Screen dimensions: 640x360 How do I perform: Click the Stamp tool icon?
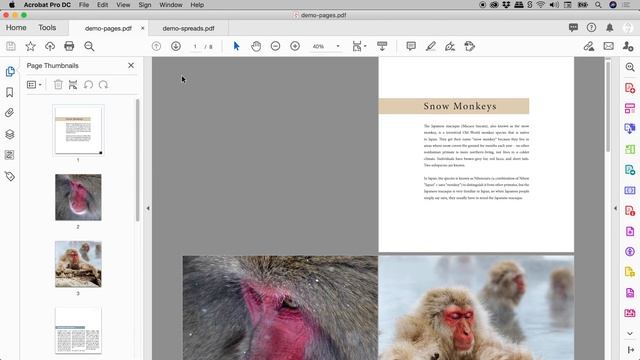(x=470, y=46)
